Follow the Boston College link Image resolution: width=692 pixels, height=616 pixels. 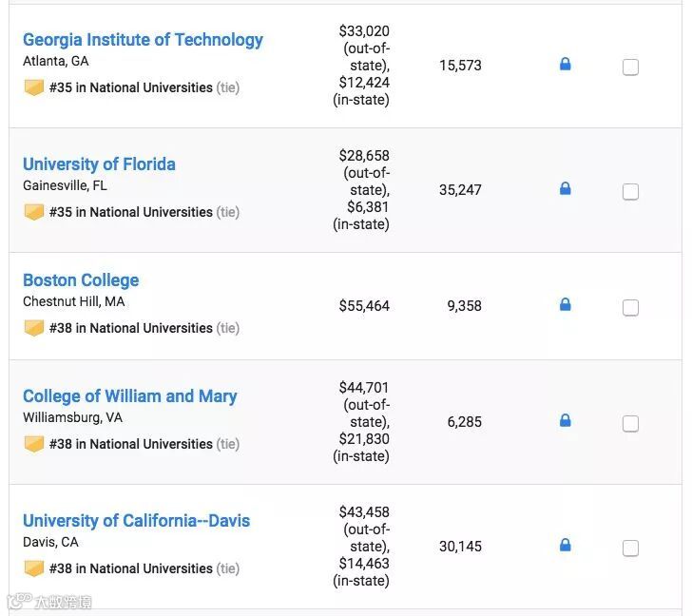pos(81,280)
